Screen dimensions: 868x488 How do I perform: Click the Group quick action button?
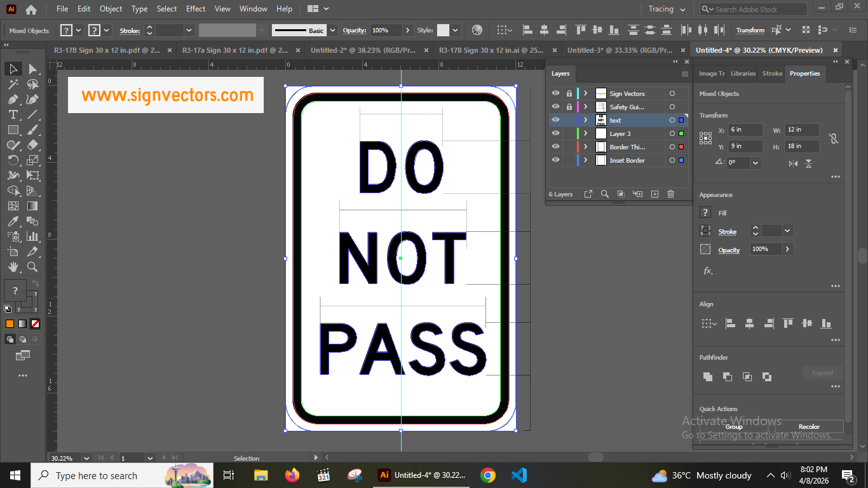click(x=733, y=426)
